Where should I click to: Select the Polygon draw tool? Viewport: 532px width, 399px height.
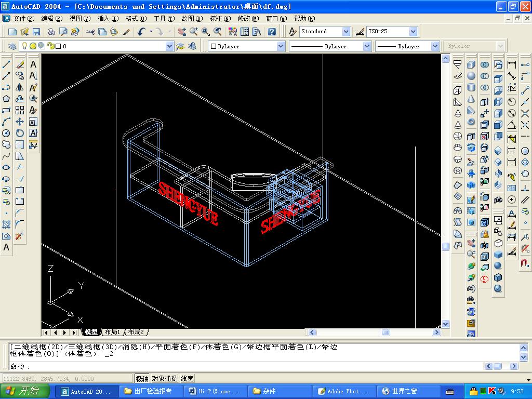6,99
